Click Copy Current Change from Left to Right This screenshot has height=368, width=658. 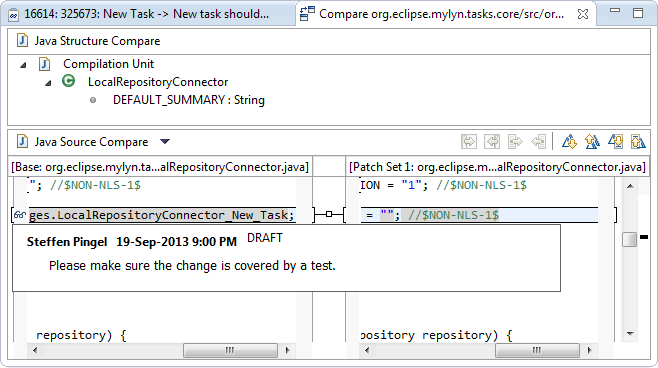[515, 142]
